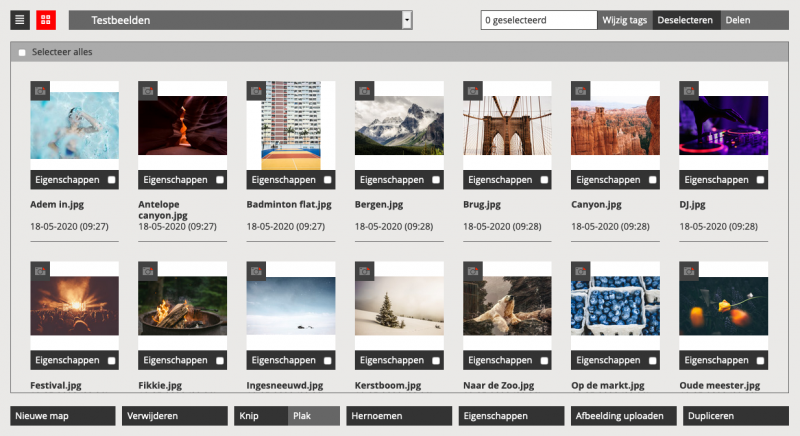
Task: Select the Brug.jpg checkbox
Action: pos(543,180)
